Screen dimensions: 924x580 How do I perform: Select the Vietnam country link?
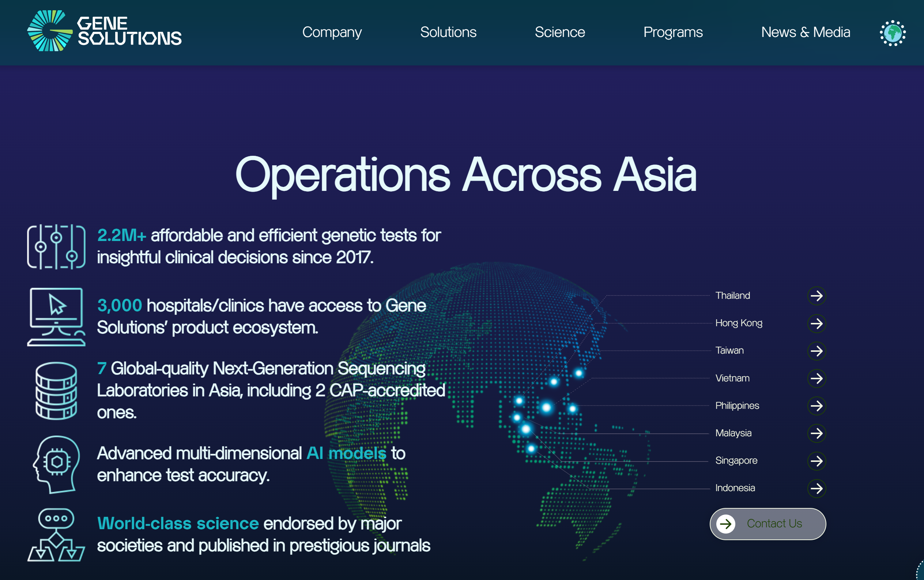point(732,378)
